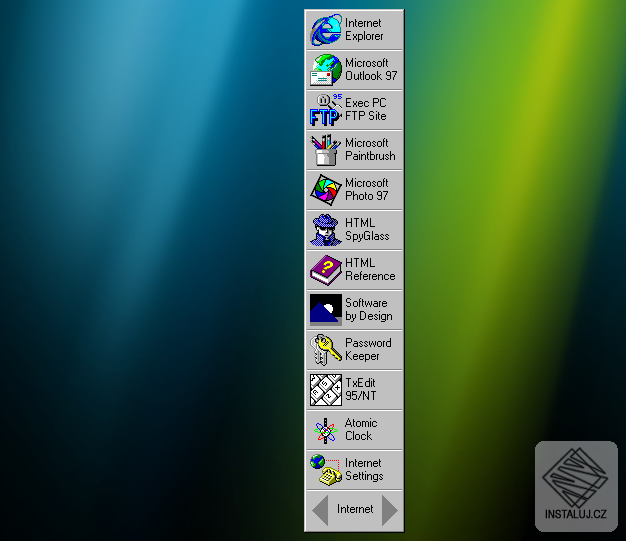Click the "Atomic Clock" text label

tap(361, 429)
